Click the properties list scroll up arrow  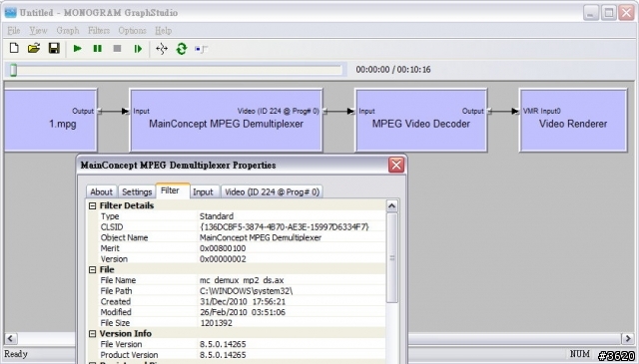[391, 205]
